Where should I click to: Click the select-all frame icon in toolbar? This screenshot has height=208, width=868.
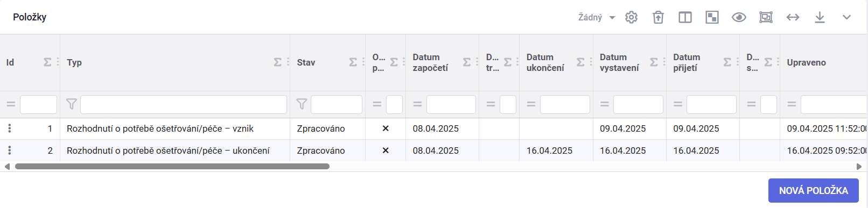(x=766, y=17)
